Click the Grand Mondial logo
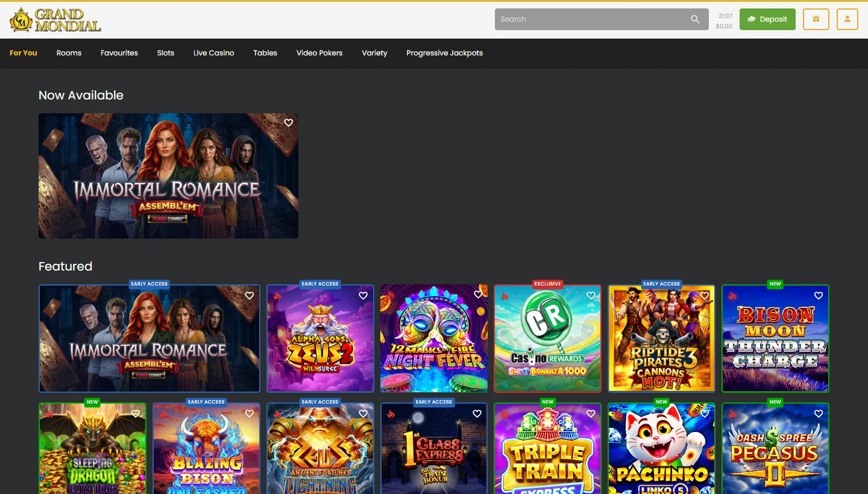Image resolution: width=868 pixels, height=494 pixels. tap(55, 20)
